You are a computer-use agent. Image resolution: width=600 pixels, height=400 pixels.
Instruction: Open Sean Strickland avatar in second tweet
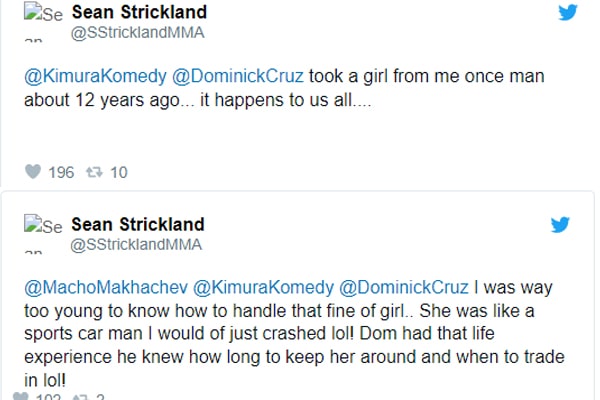(42, 233)
